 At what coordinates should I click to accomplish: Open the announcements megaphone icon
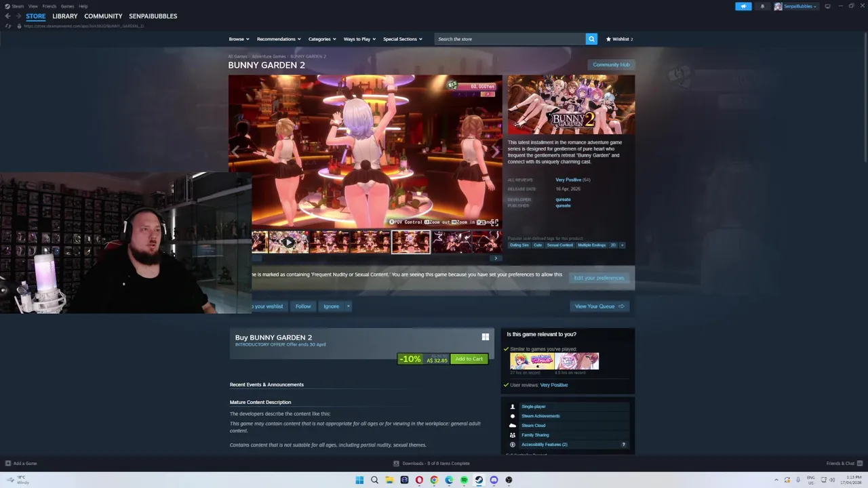tap(743, 6)
